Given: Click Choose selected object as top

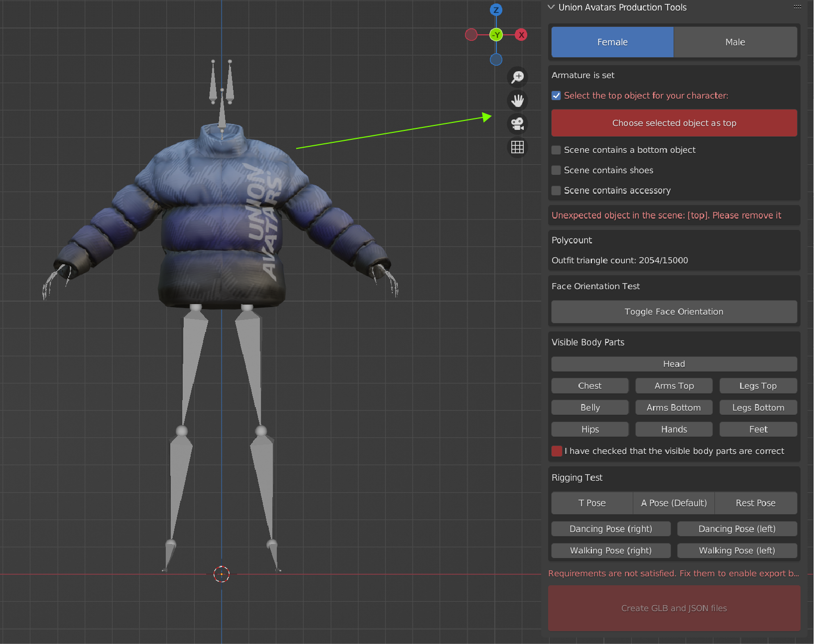Looking at the screenshot, I should tap(674, 123).
